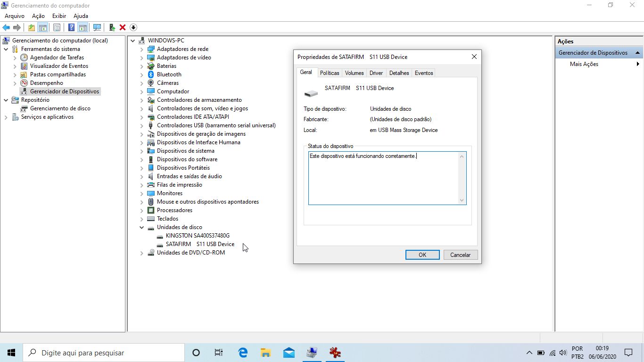The height and width of the screenshot is (362, 644).
Task: Click the update device driver icon
Action: point(112,27)
